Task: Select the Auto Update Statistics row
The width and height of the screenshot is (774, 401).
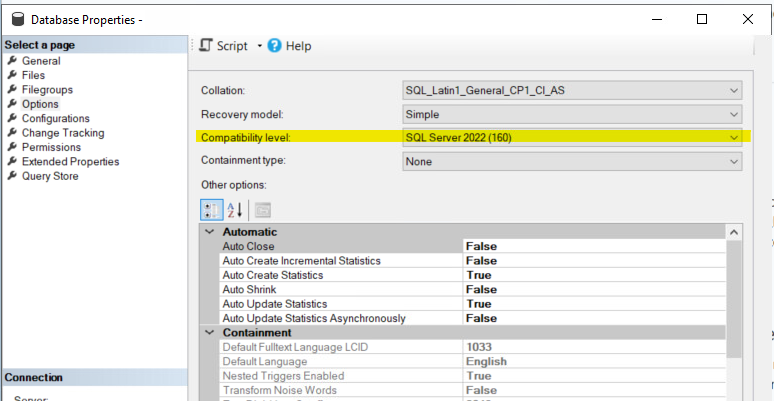Action: 472,303
